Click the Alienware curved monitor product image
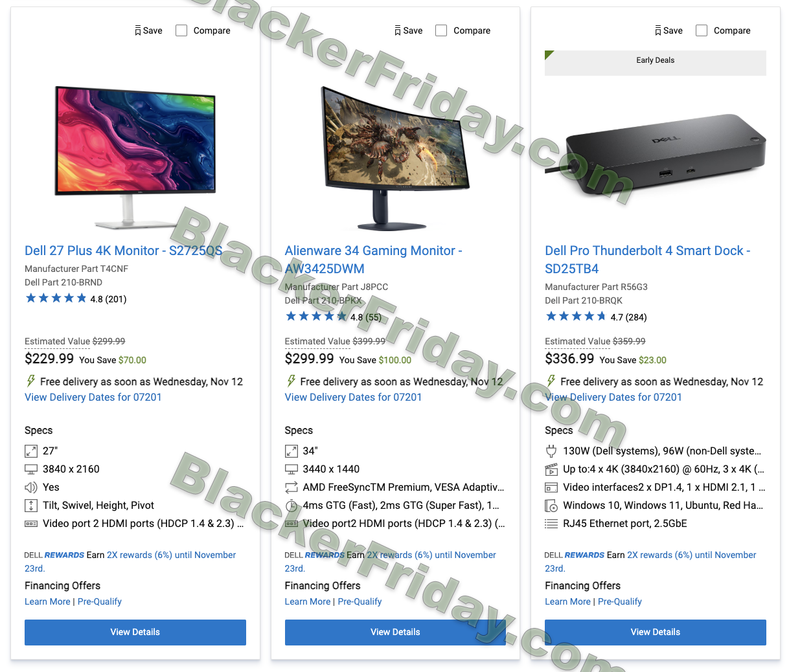 point(395,159)
